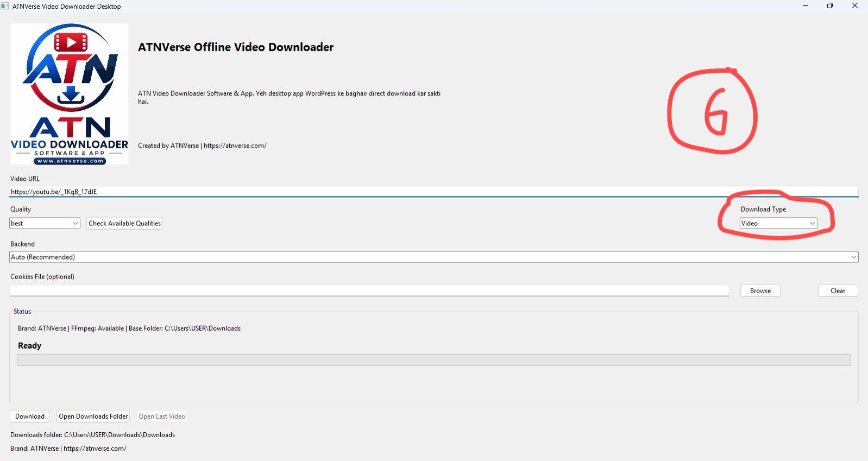Click the 'Downloads folder: C:\Users\USER\Downloads\Downloads' text

click(93, 435)
